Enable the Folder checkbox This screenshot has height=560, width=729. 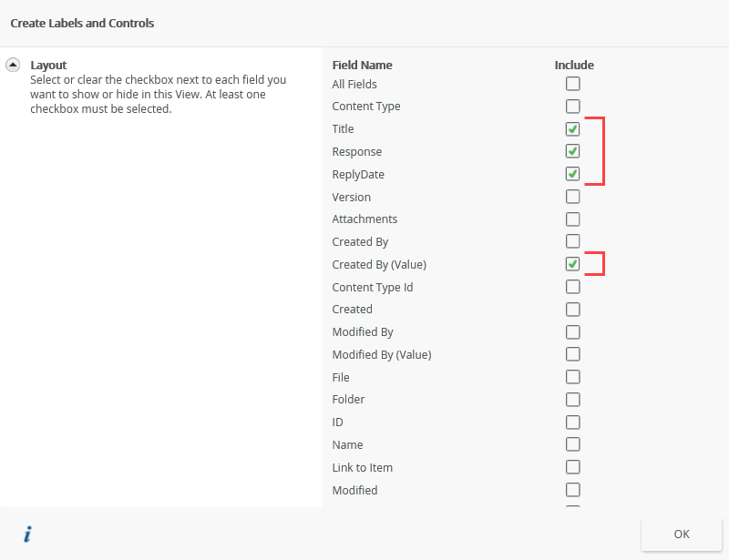pos(573,400)
